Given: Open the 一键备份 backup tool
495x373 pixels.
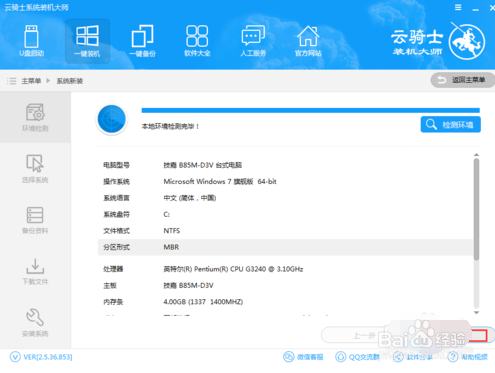Looking at the screenshot, I should 142,41.
